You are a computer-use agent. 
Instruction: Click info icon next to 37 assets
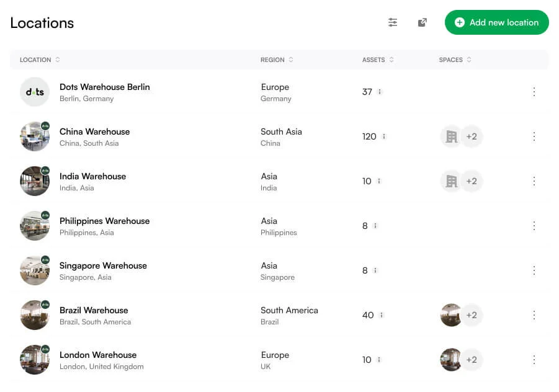pos(380,92)
